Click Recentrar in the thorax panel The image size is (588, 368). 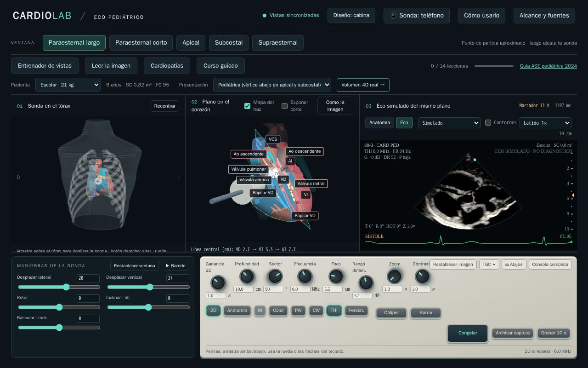click(x=165, y=106)
